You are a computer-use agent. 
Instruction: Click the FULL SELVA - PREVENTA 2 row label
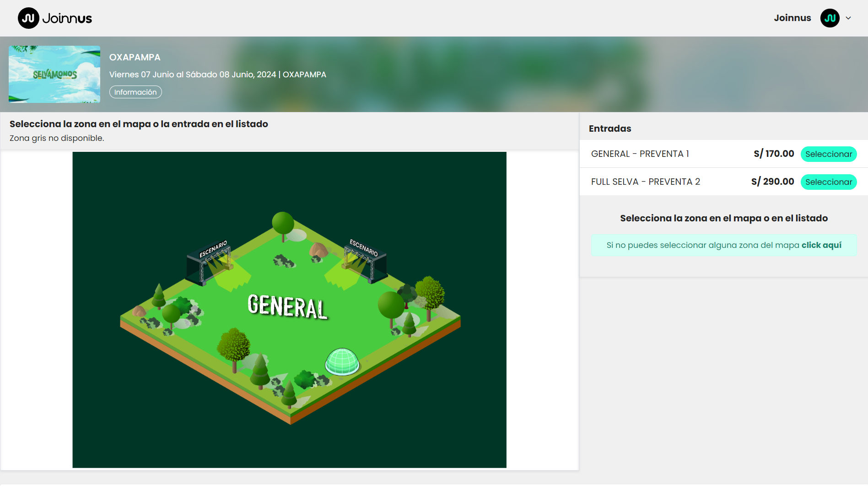(645, 182)
